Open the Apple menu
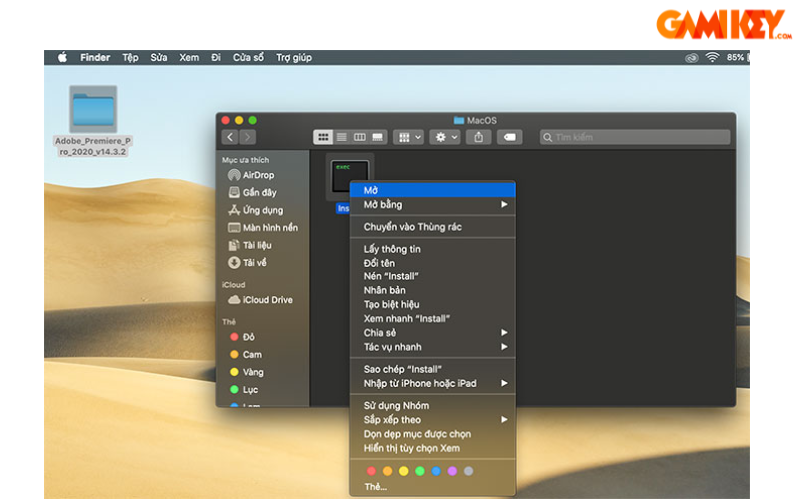Screen dimensions: 800x500 click(x=62, y=57)
